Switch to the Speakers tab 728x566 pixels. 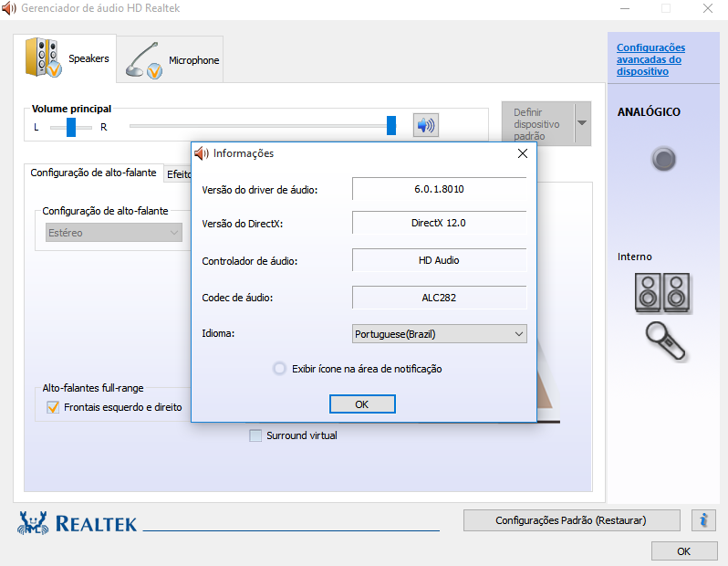65,58
